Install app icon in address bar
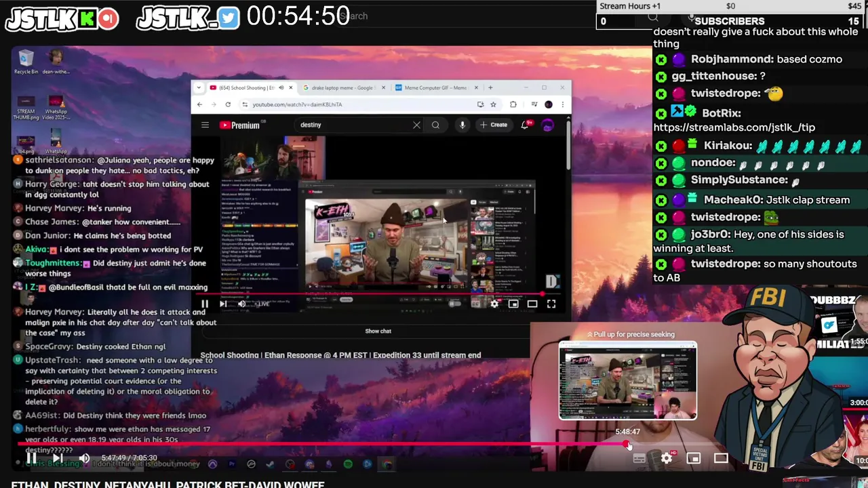Image resolution: width=868 pixels, height=488 pixels. tap(480, 104)
